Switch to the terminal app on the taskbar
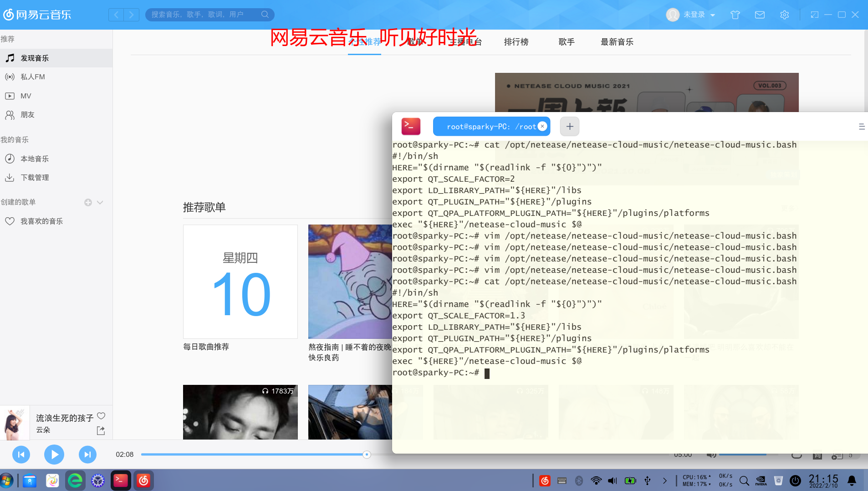This screenshot has height=491, width=868. click(121, 481)
